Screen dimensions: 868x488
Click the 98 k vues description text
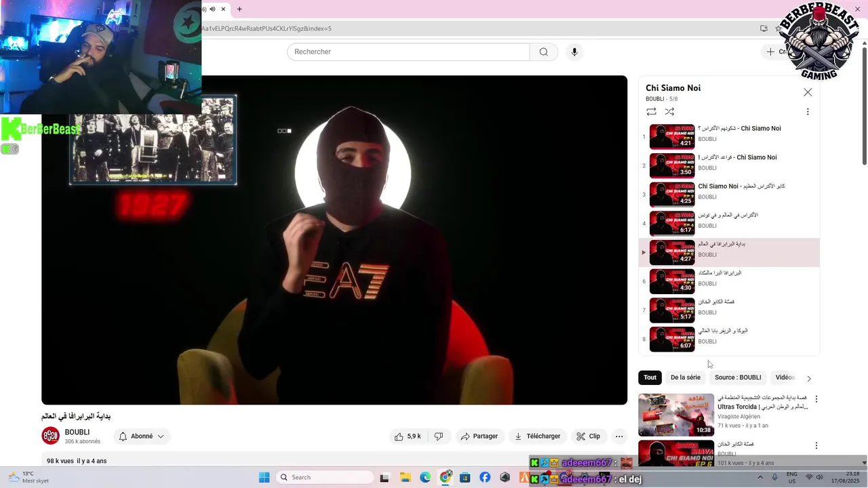pyautogui.click(x=77, y=461)
